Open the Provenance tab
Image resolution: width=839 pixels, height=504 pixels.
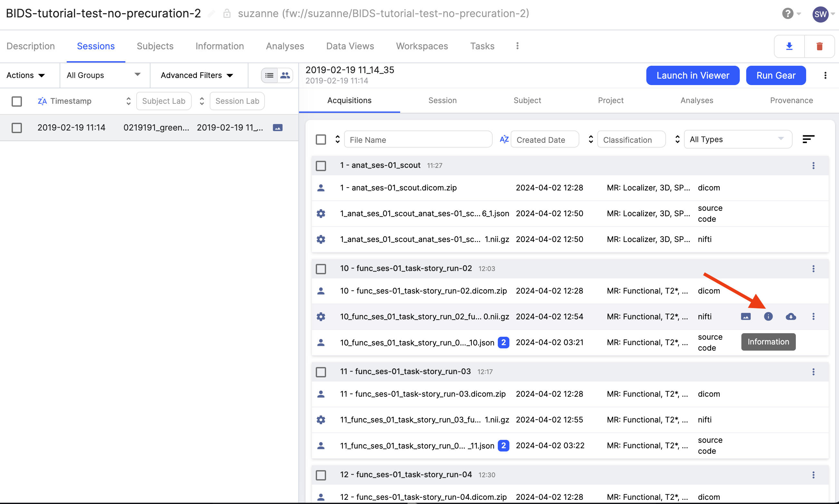pyautogui.click(x=791, y=101)
